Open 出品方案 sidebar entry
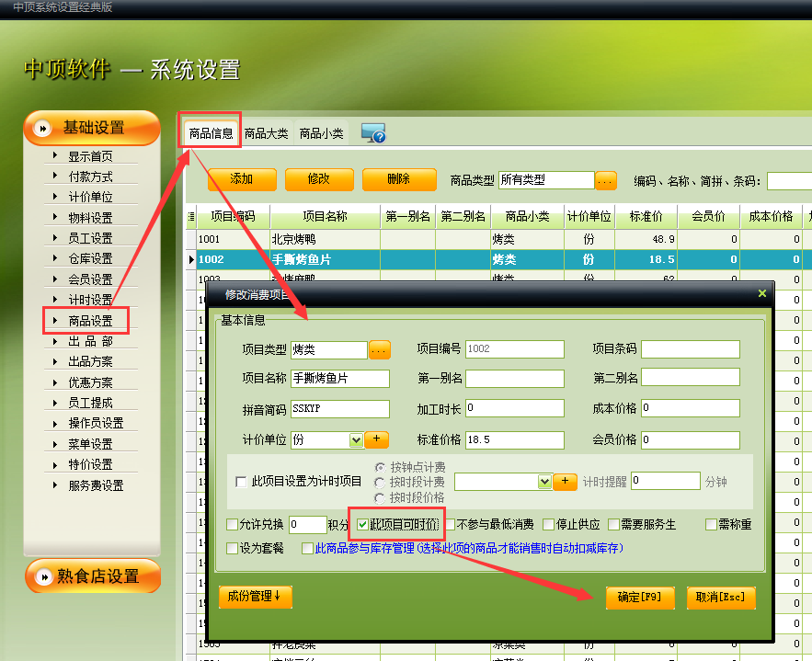812x661 pixels. [91, 361]
